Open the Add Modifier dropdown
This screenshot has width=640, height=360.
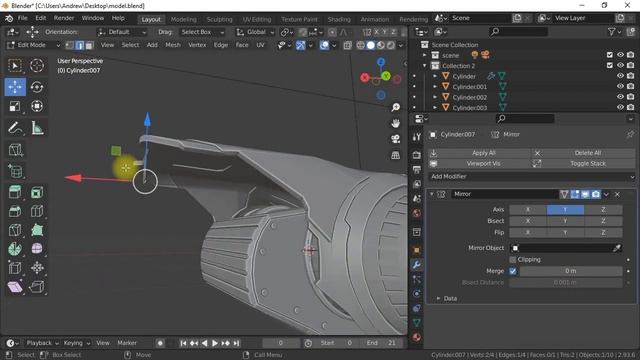(x=532, y=176)
